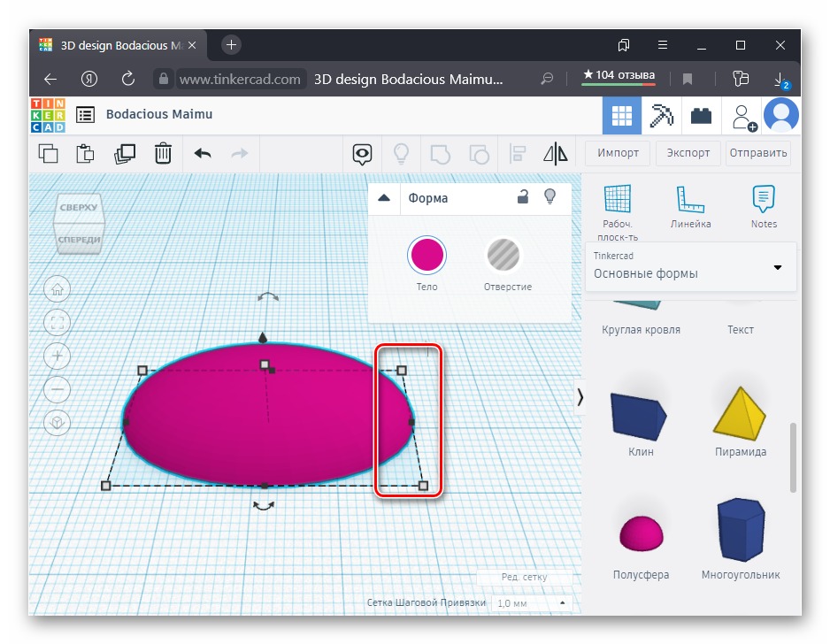Toggle shape visibility lightbulb in Форма panel
This screenshot has height=644, width=830.
549,197
